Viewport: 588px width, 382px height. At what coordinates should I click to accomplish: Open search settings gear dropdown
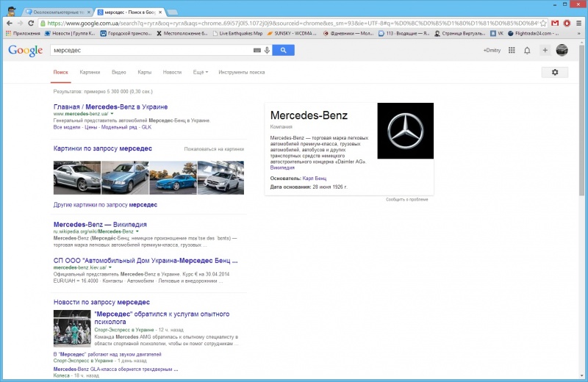554,72
